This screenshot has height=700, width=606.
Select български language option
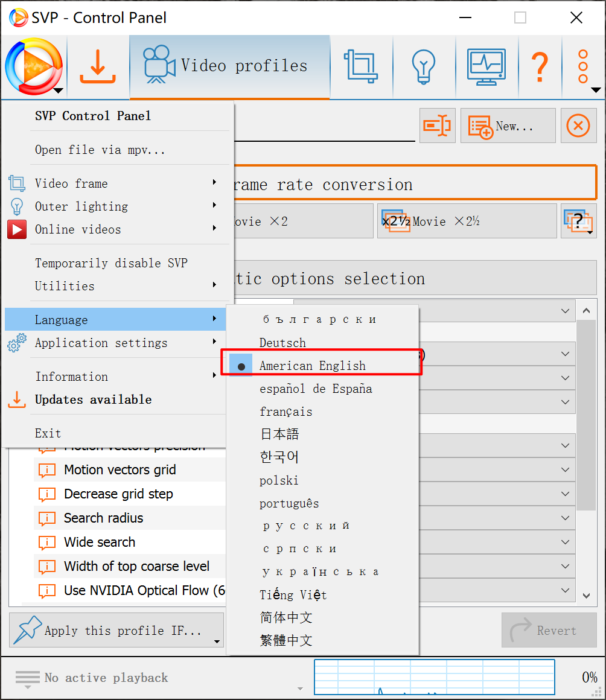click(x=322, y=320)
